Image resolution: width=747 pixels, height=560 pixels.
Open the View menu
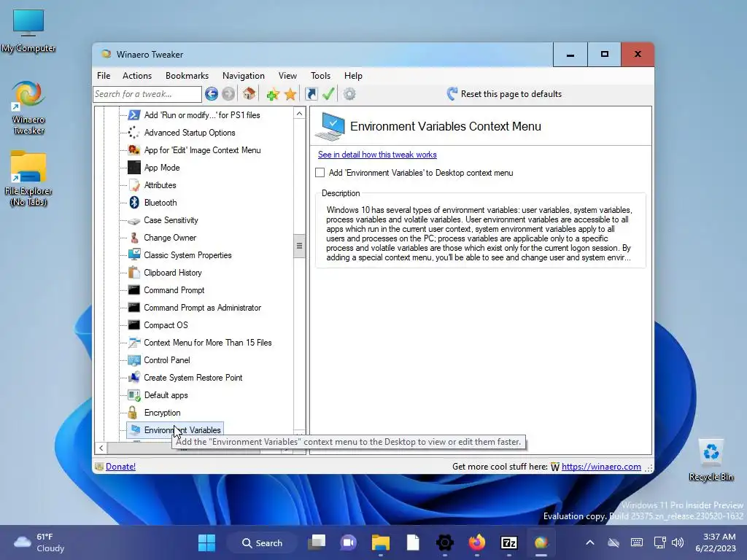(x=287, y=76)
